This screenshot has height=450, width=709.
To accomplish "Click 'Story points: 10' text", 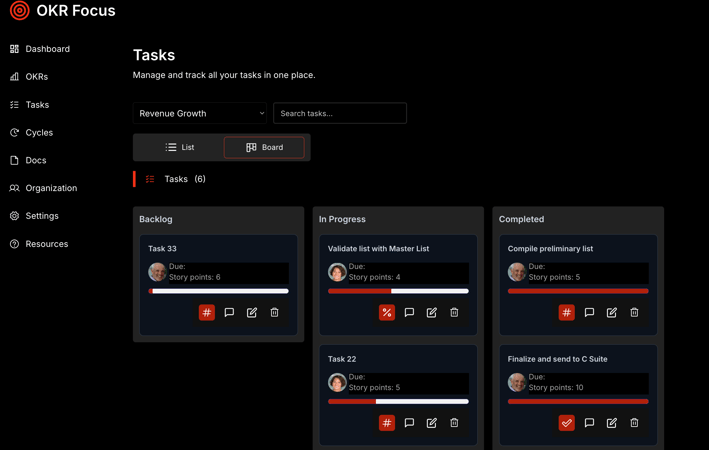I will tap(556, 388).
